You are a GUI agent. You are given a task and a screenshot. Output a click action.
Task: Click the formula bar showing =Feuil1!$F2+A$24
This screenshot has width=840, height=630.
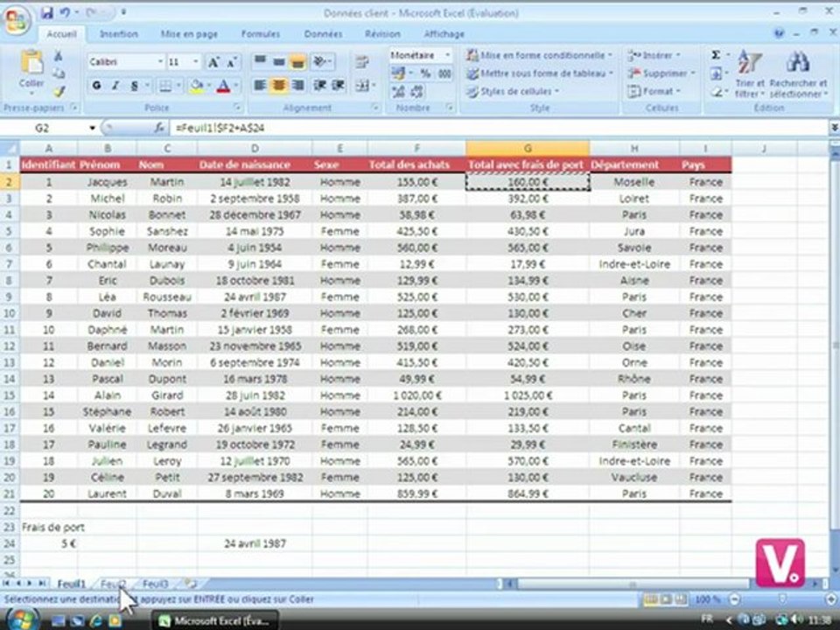tap(498, 128)
